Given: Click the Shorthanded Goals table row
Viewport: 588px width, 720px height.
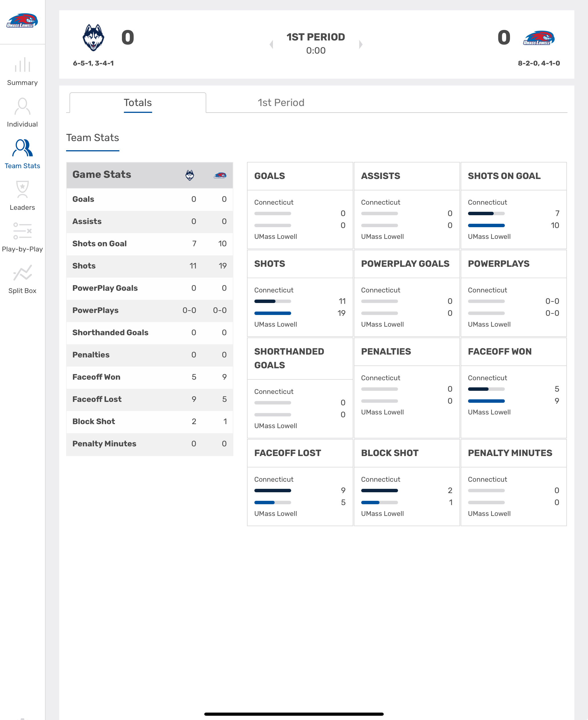Looking at the screenshot, I should tap(150, 333).
